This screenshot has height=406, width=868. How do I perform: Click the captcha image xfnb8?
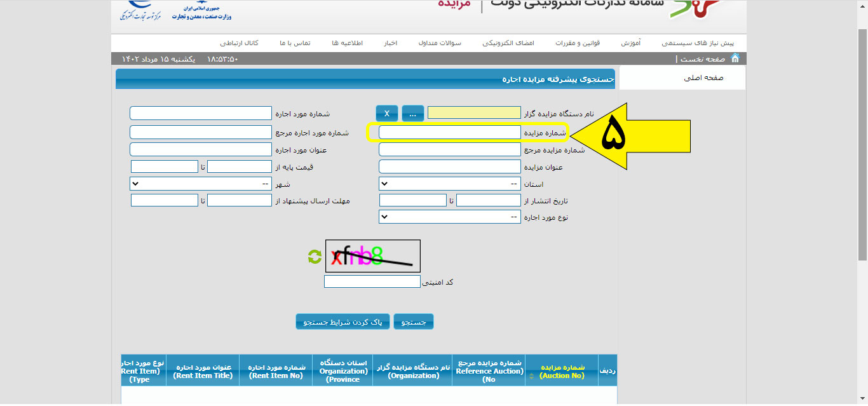372,256
